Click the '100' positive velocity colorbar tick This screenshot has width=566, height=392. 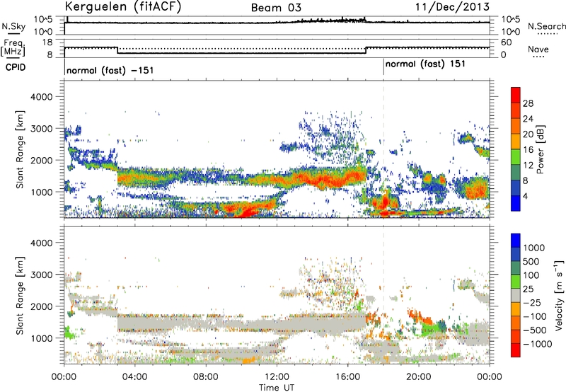coord(531,275)
